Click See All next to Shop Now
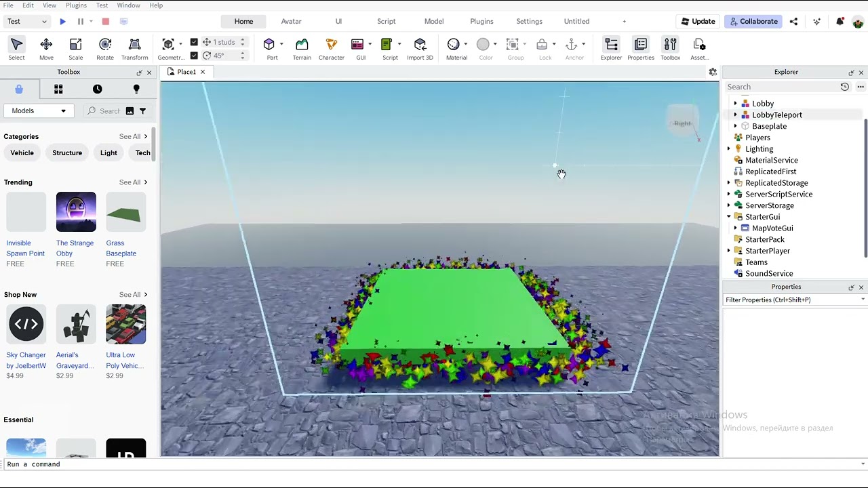 [133, 295]
